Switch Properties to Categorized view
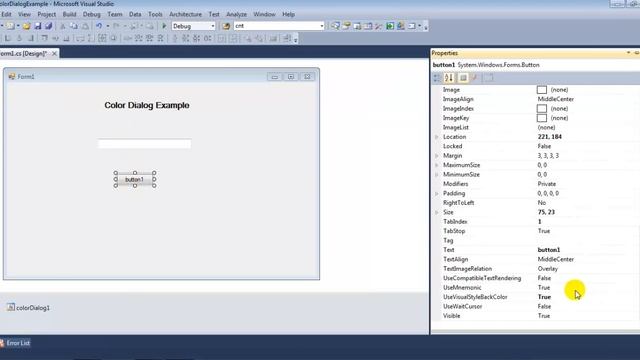This screenshot has height=360, width=640. tap(437, 78)
